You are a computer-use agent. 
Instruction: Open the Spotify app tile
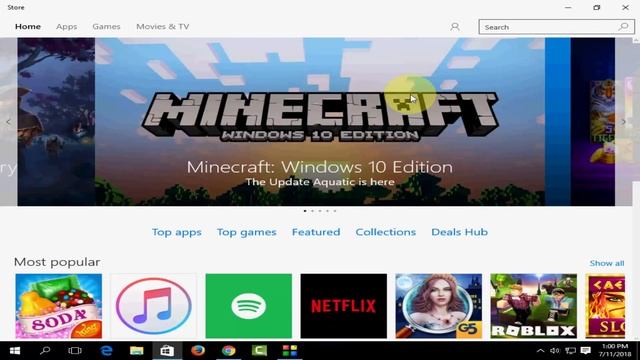[x=249, y=306]
